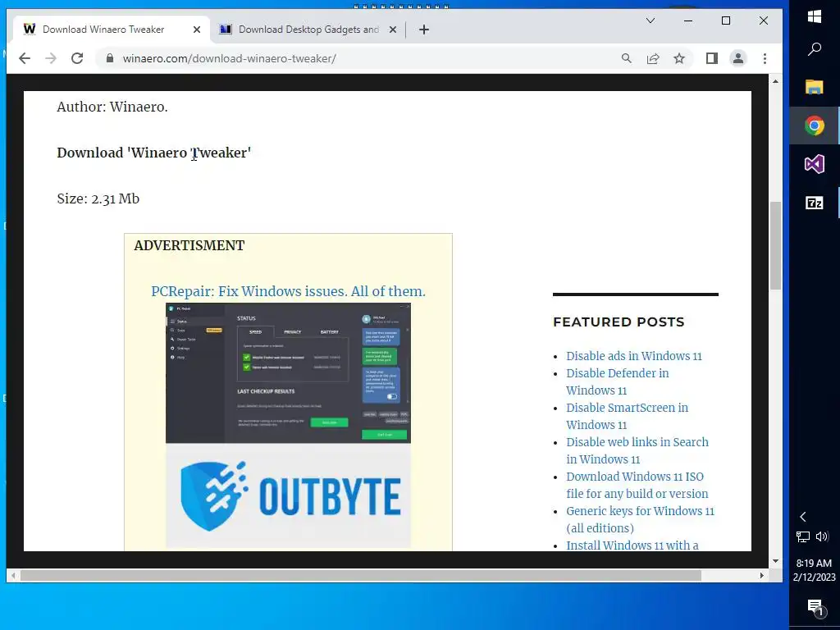840x630 pixels.
Task: Click the Download 'Winaero Tweaker' text
Action: coord(154,153)
